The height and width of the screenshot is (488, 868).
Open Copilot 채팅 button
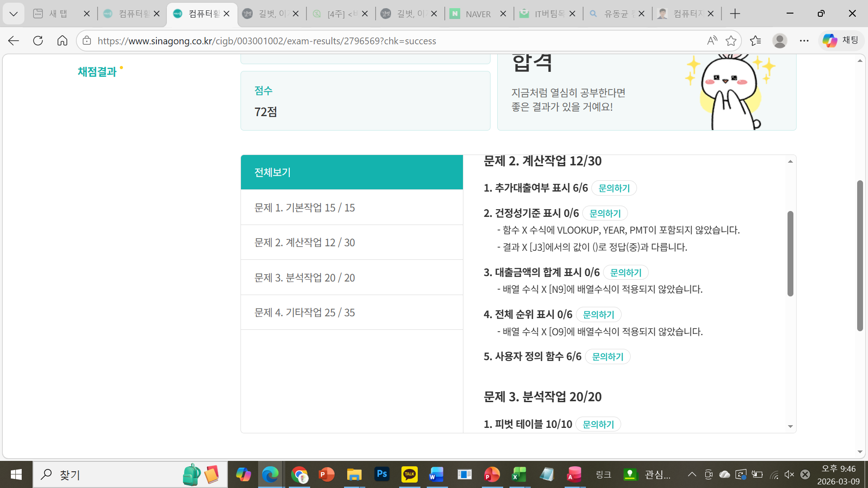point(841,41)
